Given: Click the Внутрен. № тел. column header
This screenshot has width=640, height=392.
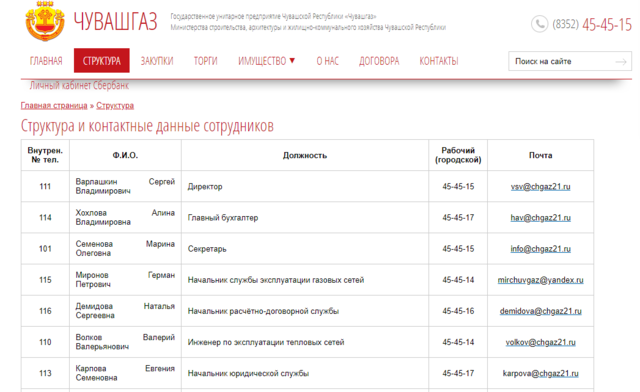Looking at the screenshot, I should coord(45,155).
